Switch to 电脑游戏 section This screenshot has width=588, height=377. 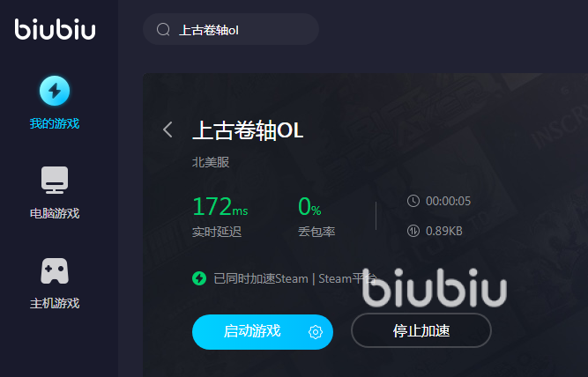click(55, 213)
